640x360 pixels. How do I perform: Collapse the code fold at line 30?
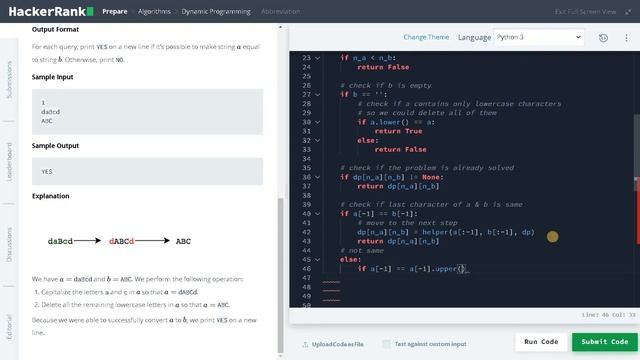click(317, 122)
